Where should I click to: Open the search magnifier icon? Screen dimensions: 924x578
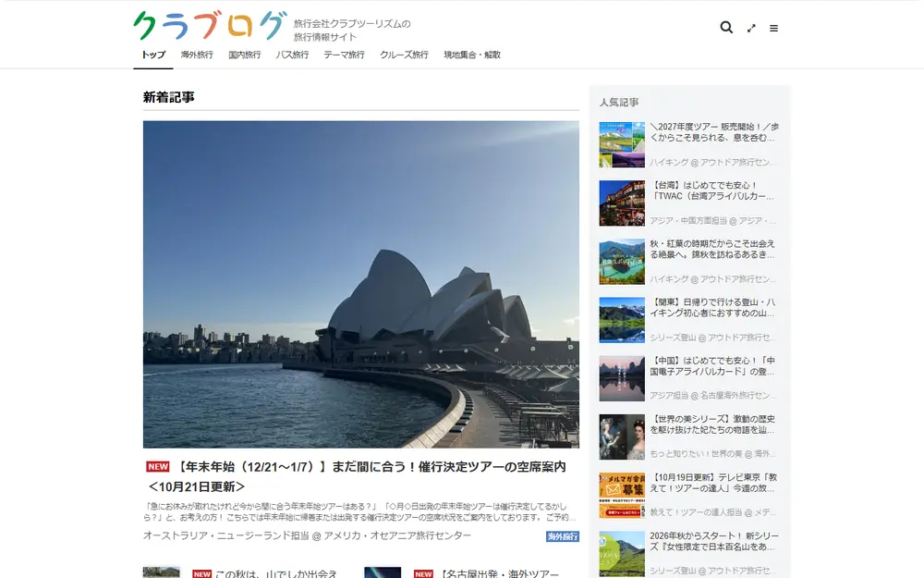[x=726, y=27]
